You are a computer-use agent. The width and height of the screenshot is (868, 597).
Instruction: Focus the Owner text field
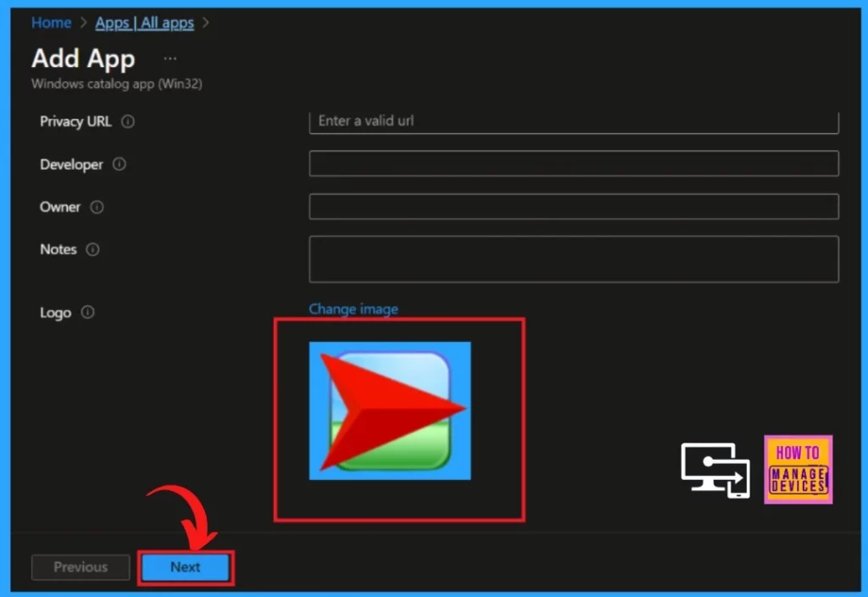574,207
